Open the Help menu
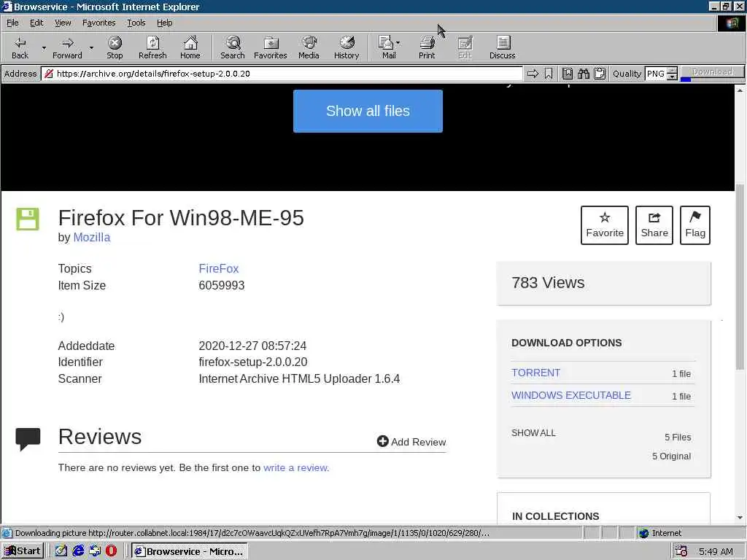The height and width of the screenshot is (560, 747). 164,23
